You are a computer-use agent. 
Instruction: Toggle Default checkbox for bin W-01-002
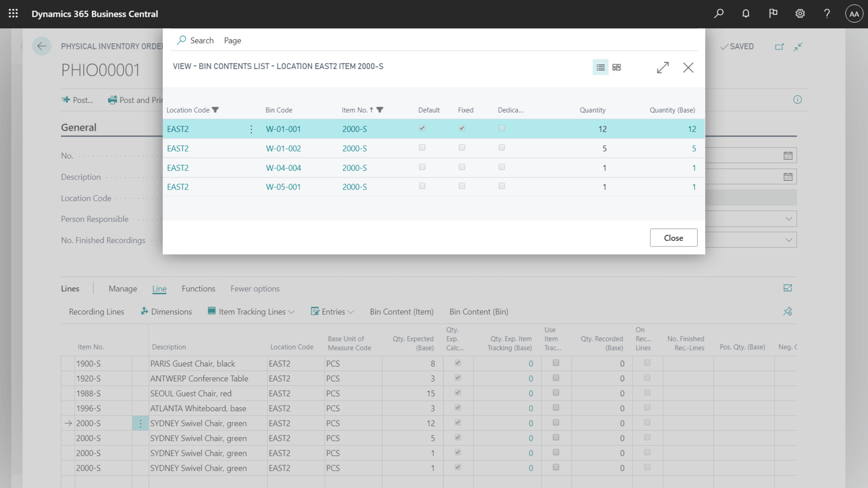point(422,148)
